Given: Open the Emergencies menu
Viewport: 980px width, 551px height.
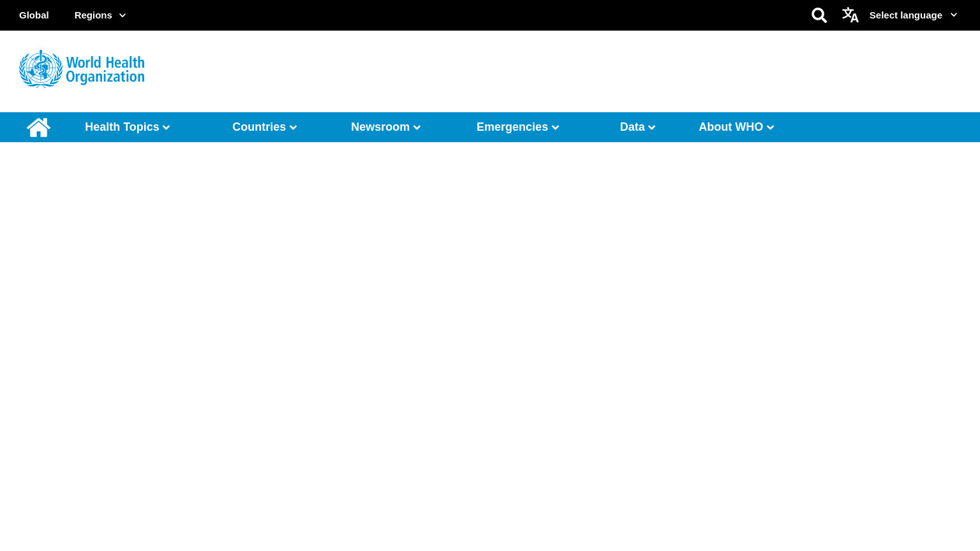Looking at the screenshot, I should (518, 127).
